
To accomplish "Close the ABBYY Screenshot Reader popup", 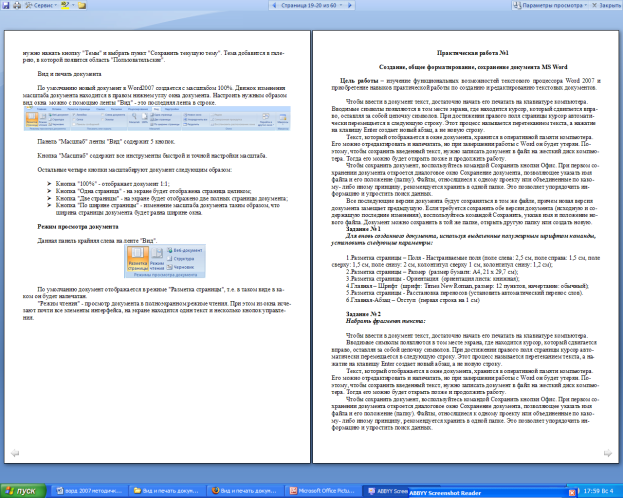I will [572, 493].
